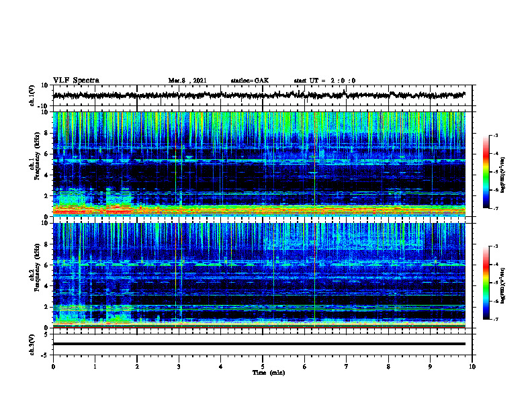Image resolution: width=532 pixels, height=411 pixels.
Task: Click the "8" kHz tick on ch.1 spectrogram axis
Action: click(x=46, y=133)
